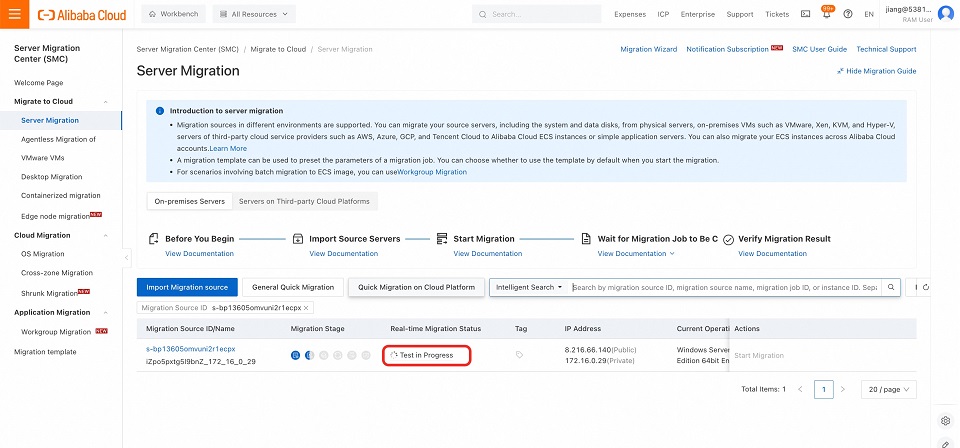The width and height of the screenshot is (960, 448).
Task: Switch to Servers on Third-party Cloud Platforms tab
Action: click(x=303, y=201)
